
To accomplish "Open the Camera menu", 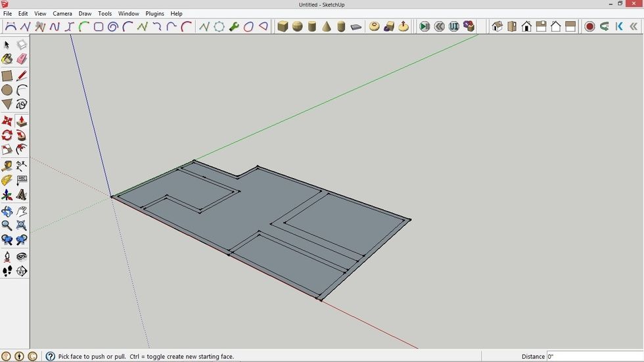I will coord(62,13).
